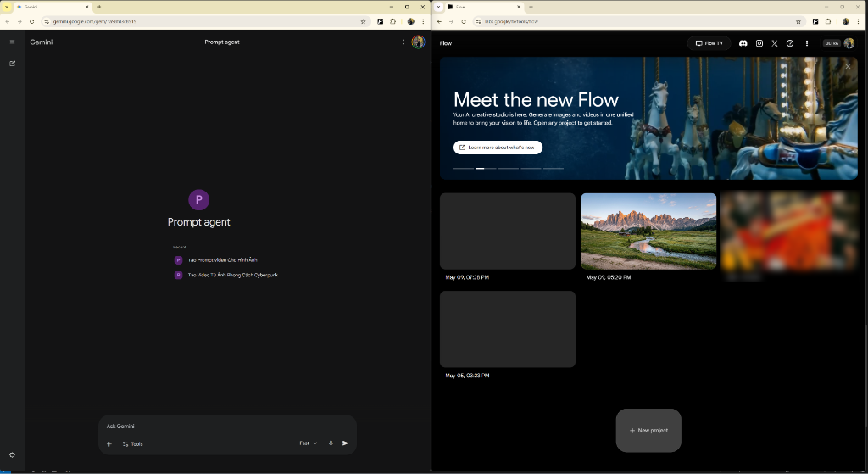Click the Flow TV button
Viewport: 868px width, 474px height.
click(x=709, y=43)
